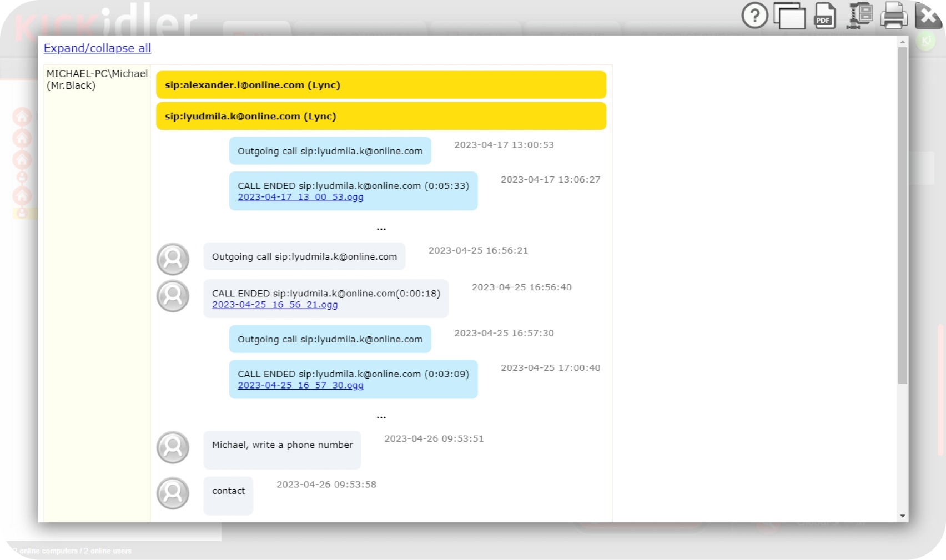Export the report as PDF
The height and width of the screenshot is (560, 946).
[824, 16]
